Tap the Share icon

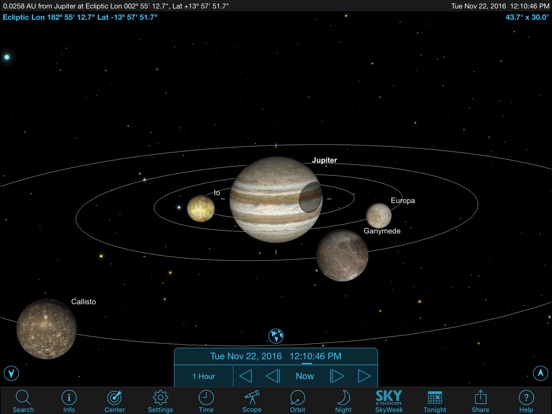pos(480,401)
